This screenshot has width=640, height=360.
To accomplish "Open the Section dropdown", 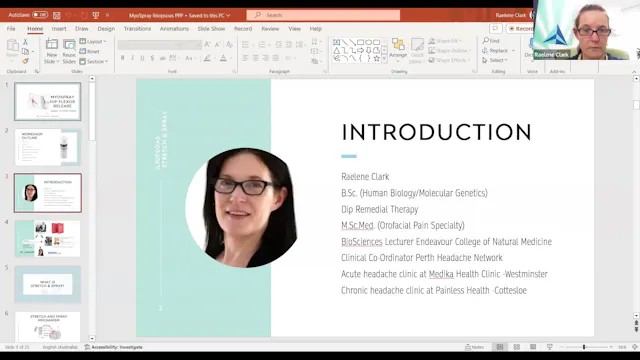I will pyautogui.click(x=94, y=61).
